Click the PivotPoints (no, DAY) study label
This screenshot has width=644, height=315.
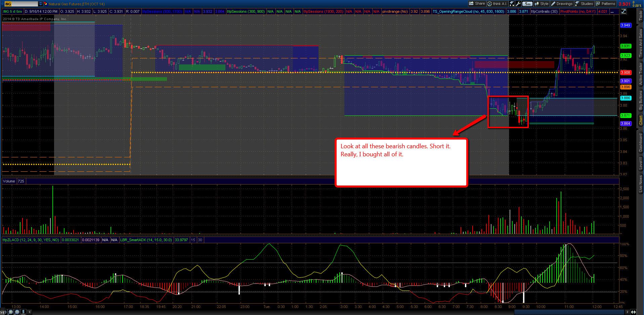tap(578, 11)
